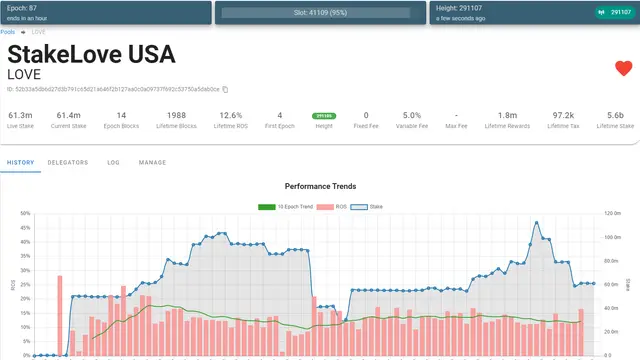This screenshot has width=640, height=360.
Task: Click the 61.3m Live Stake value
Action: point(20,116)
